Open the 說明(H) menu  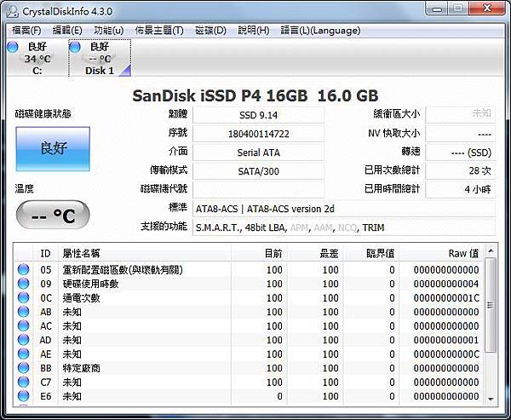coord(254,31)
